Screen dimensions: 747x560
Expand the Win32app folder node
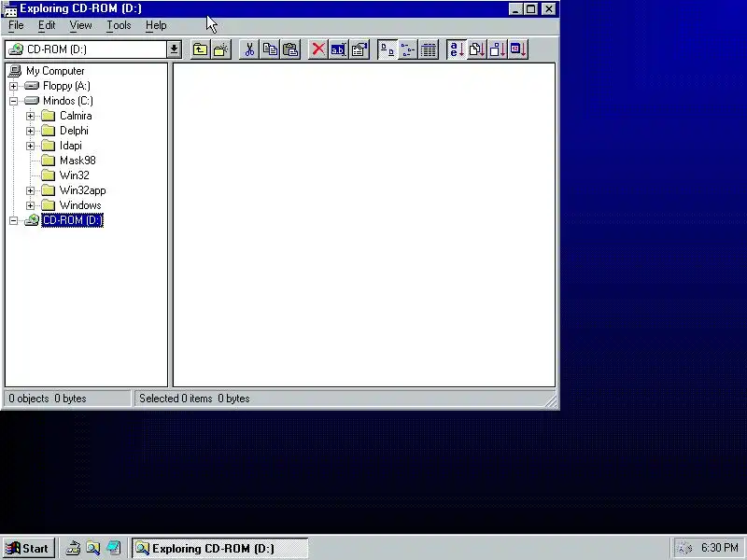pyautogui.click(x=31, y=190)
